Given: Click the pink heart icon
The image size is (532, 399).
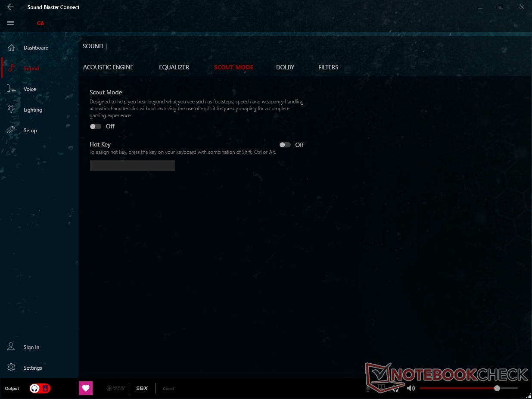Looking at the screenshot, I should coord(86,388).
